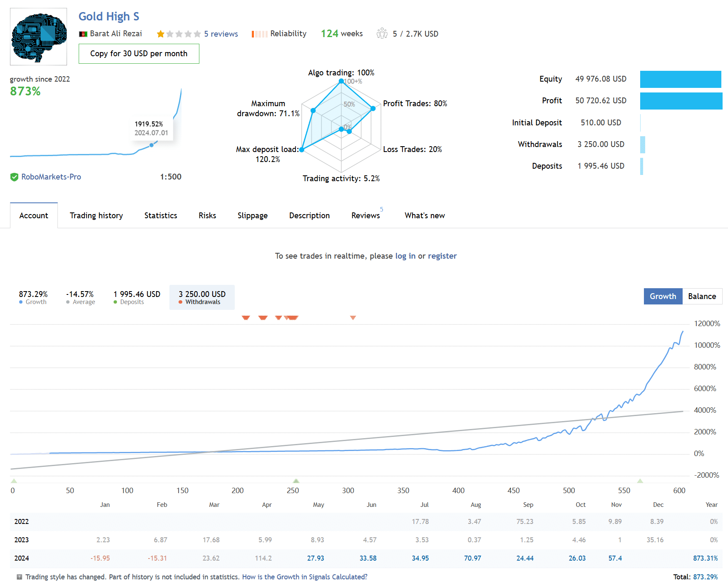The image size is (728, 586).
Task: Click the green verified shield icon
Action: pyautogui.click(x=14, y=177)
